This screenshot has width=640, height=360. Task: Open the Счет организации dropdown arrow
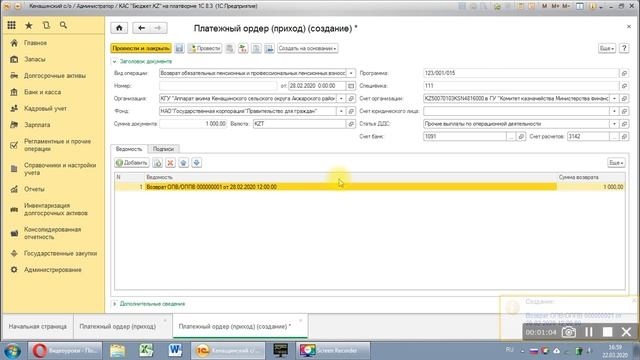(614, 98)
